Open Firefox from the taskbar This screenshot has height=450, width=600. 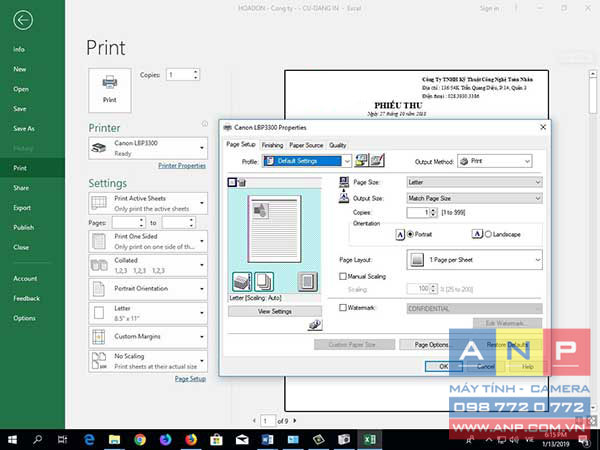point(191,439)
